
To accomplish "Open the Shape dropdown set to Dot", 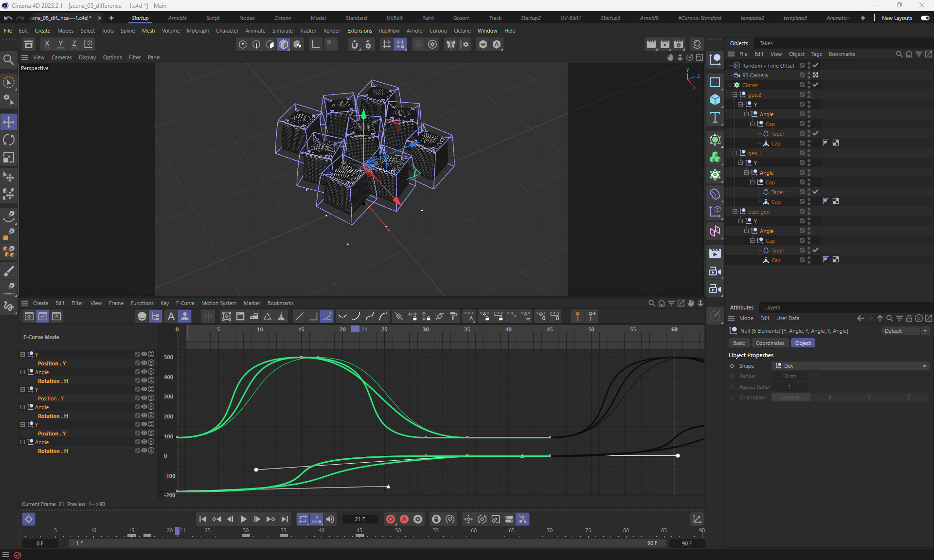I will (850, 366).
